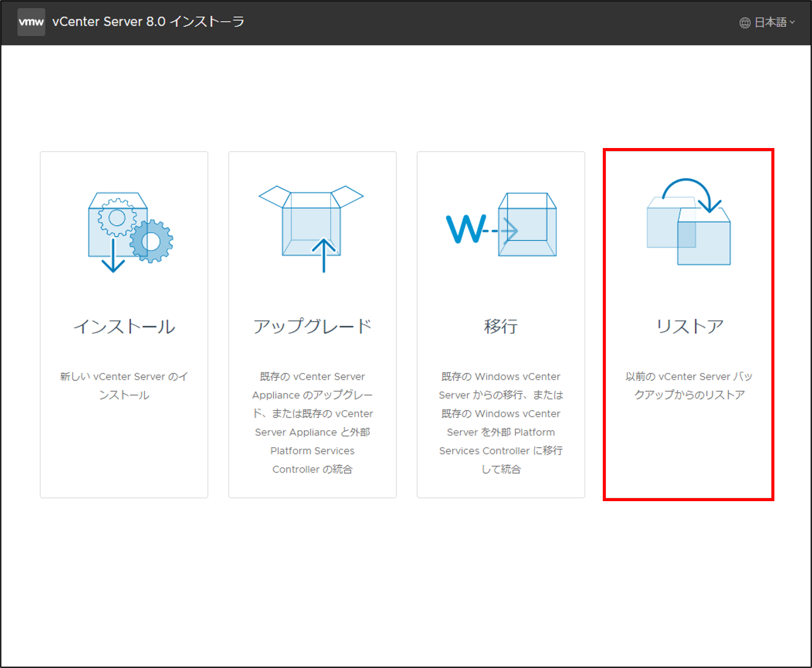Click the migrate description starting 既存の Windows vCenter
This screenshot has width=812, height=668.
(501, 423)
